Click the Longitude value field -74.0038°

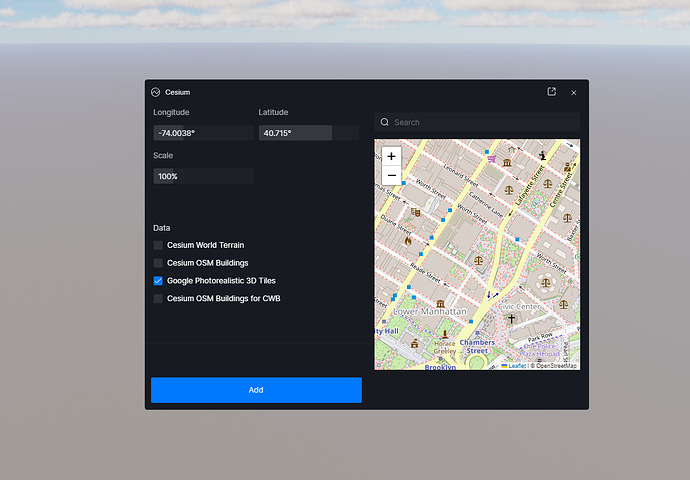click(203, 133)
